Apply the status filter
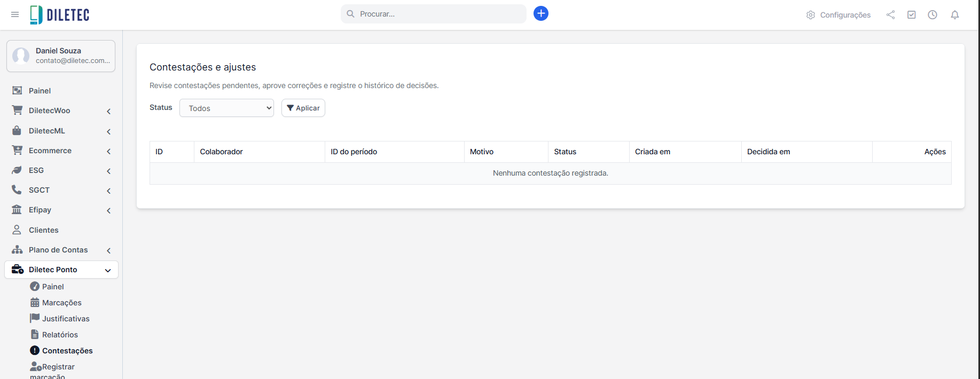 pyautogui.click(x=303, y=108)
